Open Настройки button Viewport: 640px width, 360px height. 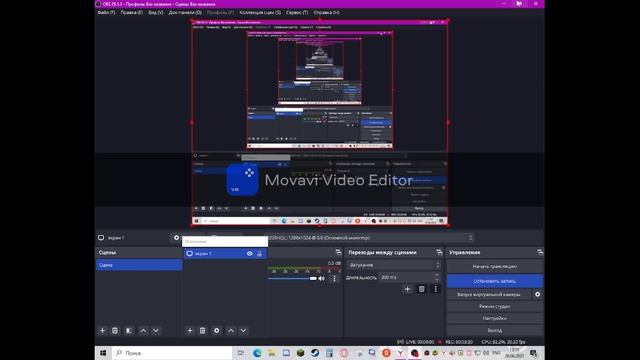coord(495,318)
